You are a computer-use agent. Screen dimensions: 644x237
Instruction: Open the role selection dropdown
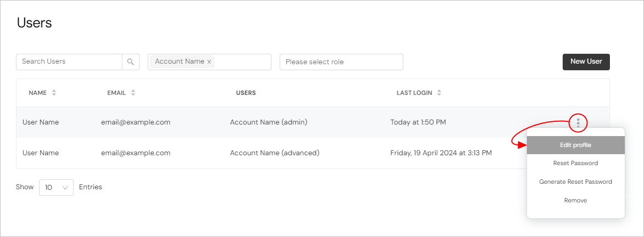pos(341,62)
